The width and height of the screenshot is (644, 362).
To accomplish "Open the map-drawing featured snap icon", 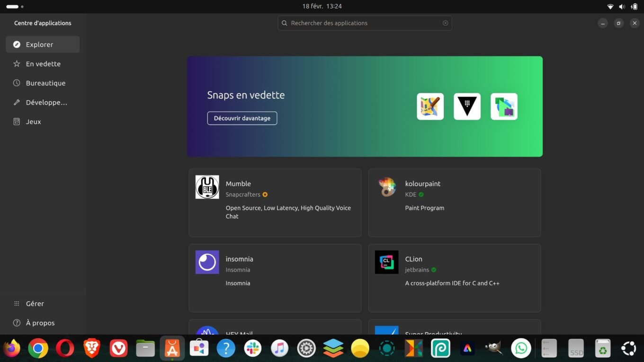I will pyautogui.click(x=430, y=106).
